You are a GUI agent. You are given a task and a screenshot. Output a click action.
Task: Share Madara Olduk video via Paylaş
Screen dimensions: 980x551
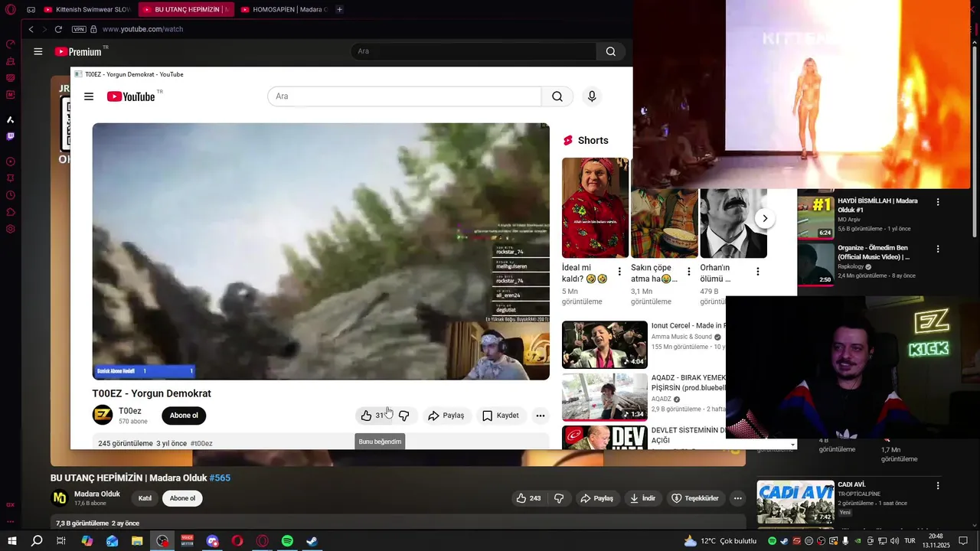point(596,498)
